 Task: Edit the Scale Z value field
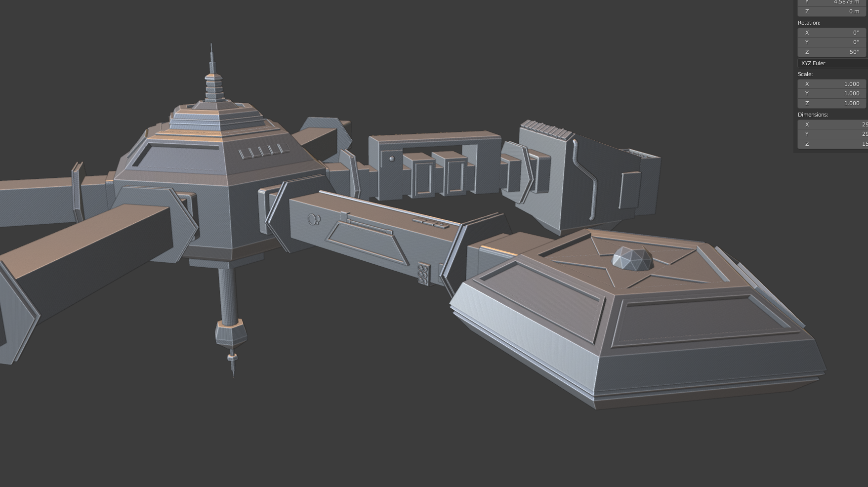click(x=832, y=103)
